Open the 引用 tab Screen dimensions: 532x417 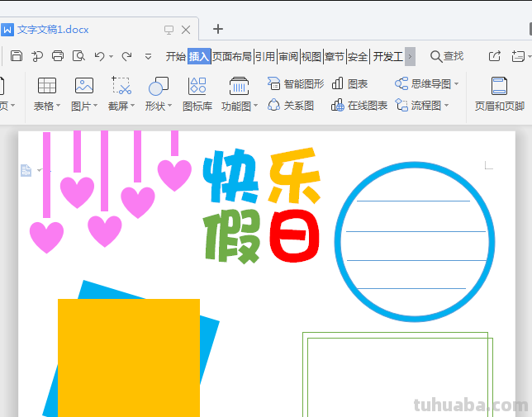[264, 56]
